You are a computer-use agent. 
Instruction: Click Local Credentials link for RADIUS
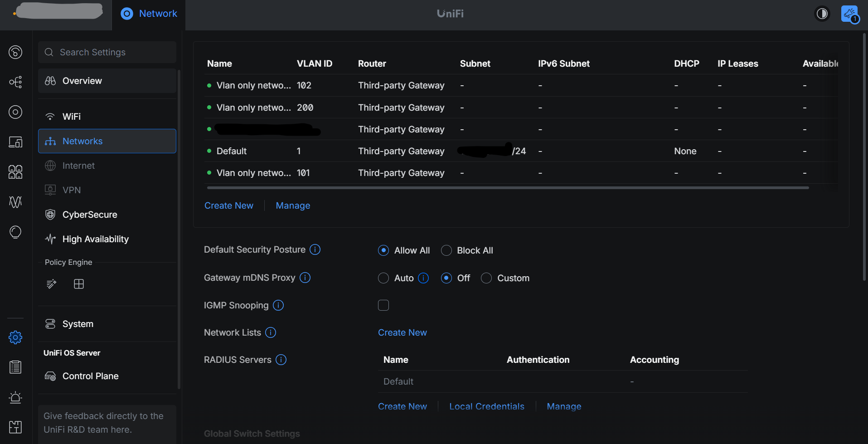pos(487,406)
